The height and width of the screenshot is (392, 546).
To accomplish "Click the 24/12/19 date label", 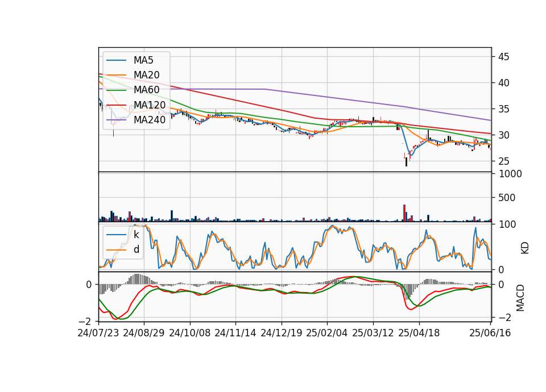I will pos(282,333).
